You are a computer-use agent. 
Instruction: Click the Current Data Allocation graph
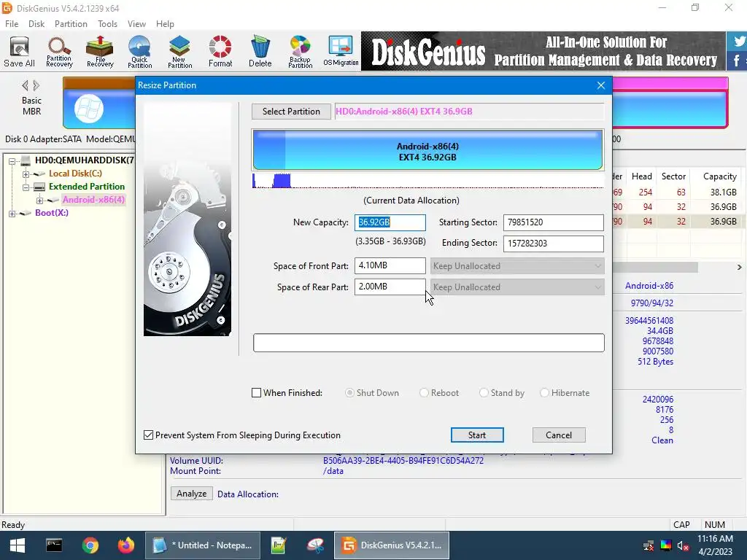(427, 181)
